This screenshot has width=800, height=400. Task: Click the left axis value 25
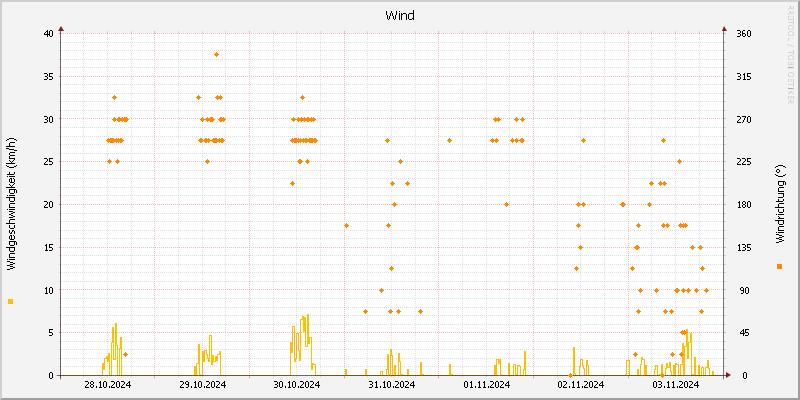(48, 162)
